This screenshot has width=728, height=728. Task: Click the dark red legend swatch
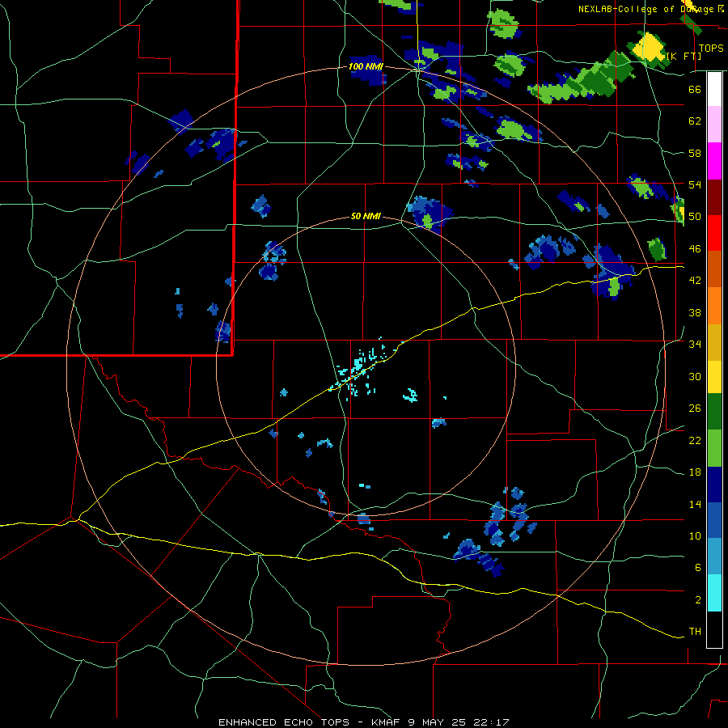point(714,197)
